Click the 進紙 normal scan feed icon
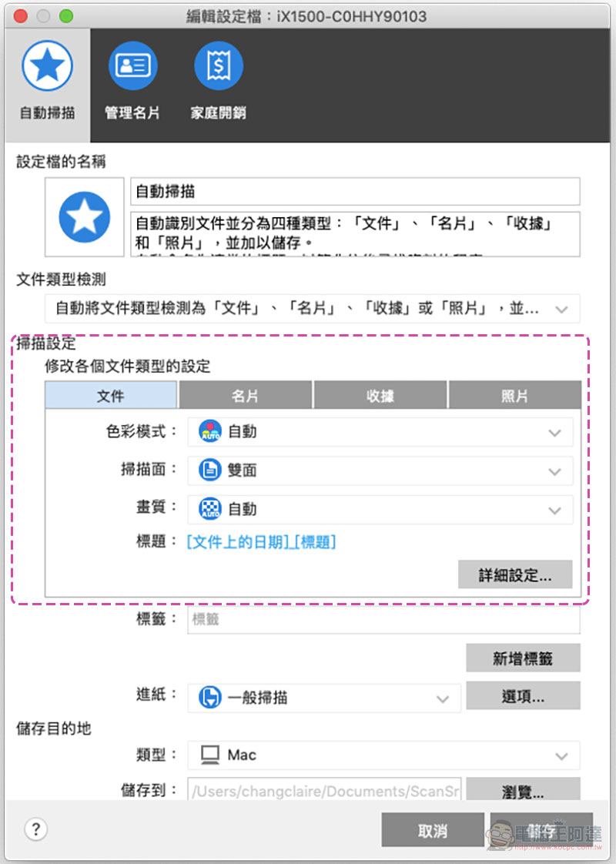This screenshot has height=864, width=616. pos(210,698)
